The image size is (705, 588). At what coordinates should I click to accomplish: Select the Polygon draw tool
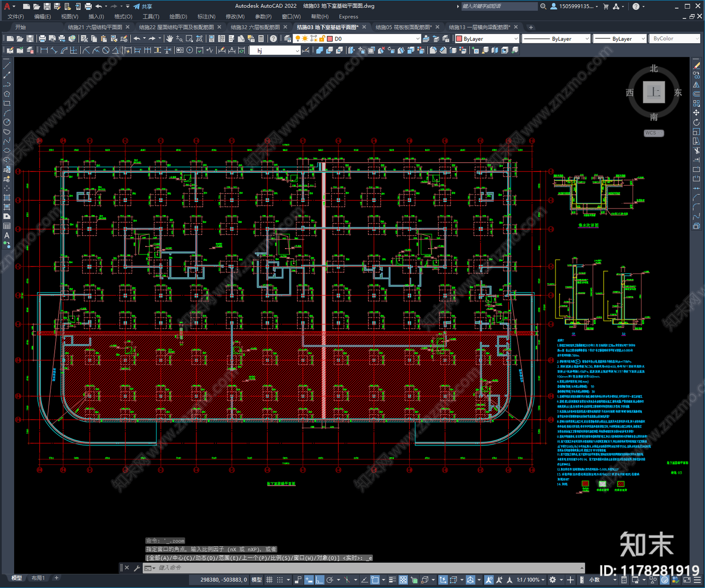(7, 94)
